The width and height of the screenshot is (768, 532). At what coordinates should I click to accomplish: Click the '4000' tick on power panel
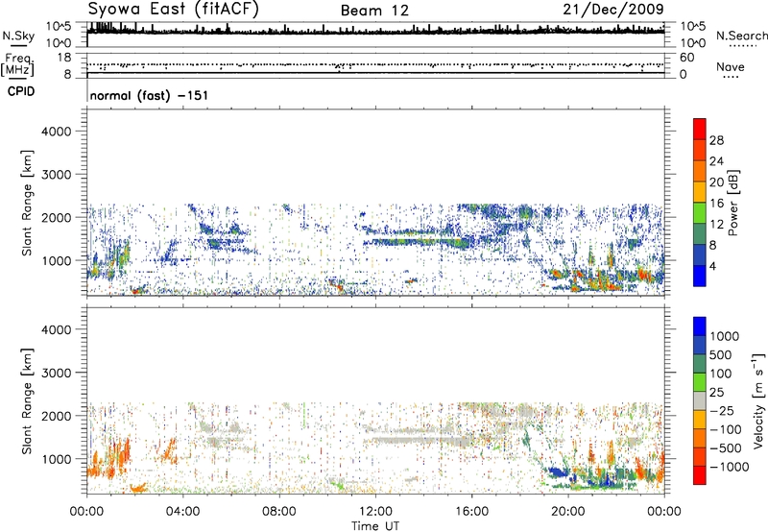(x=57, y=132)
